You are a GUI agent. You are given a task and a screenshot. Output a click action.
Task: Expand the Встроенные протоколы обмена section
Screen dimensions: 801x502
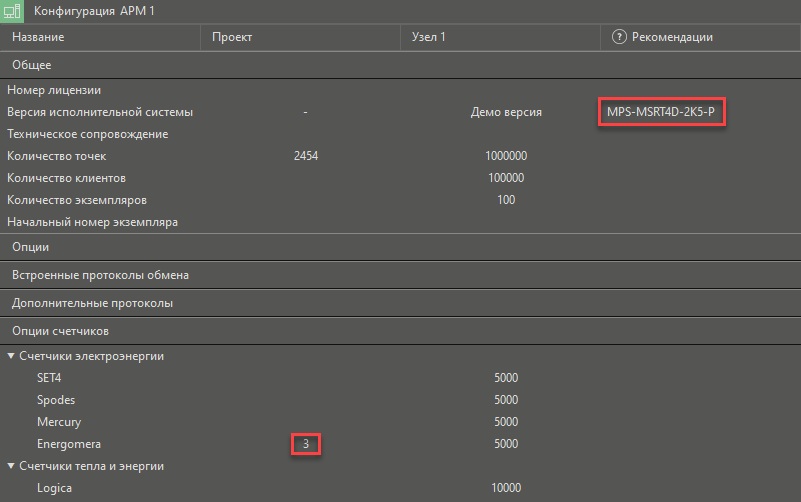pos(100,275)
